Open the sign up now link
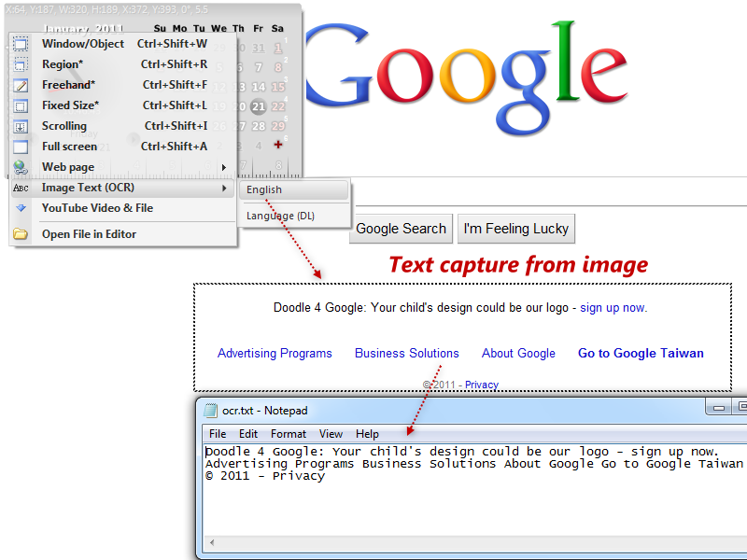The width and height of the screenshot is (747, 560). point(613,308)
